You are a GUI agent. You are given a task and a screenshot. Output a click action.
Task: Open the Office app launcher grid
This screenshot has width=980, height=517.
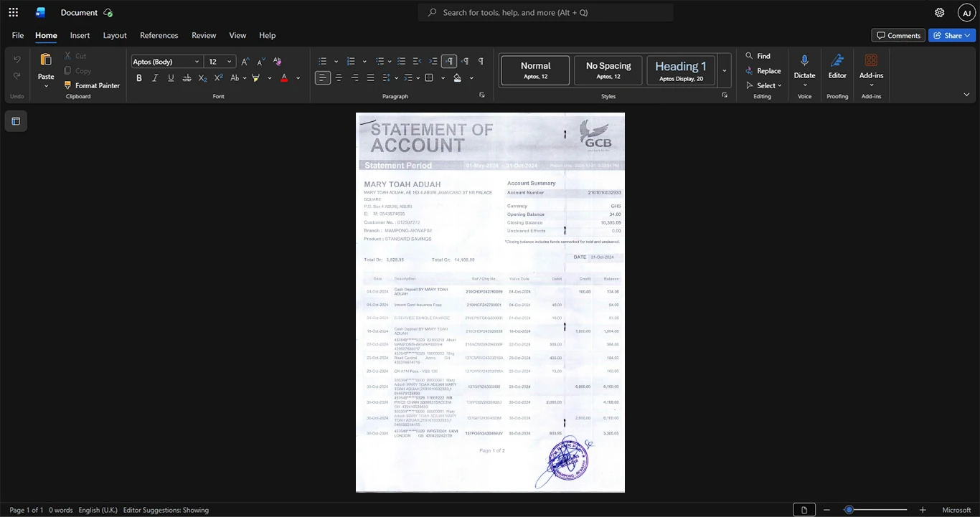pos(13,12)
